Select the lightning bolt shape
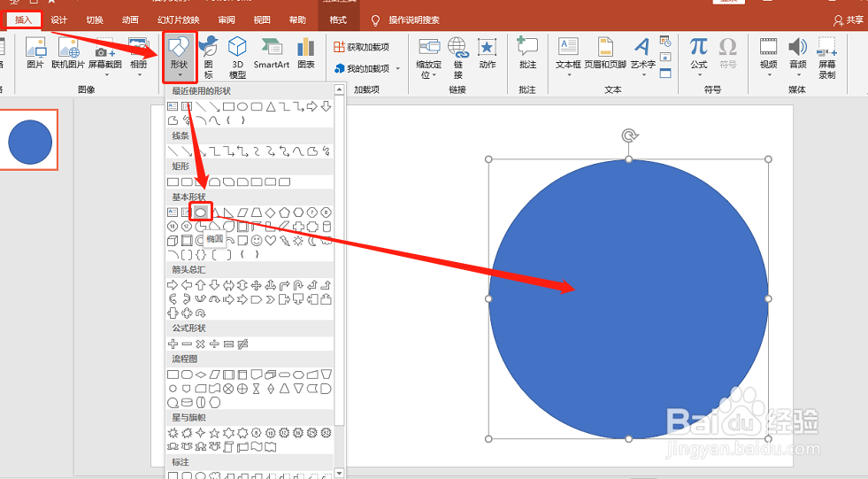868x479 pixels. (285, 240)
